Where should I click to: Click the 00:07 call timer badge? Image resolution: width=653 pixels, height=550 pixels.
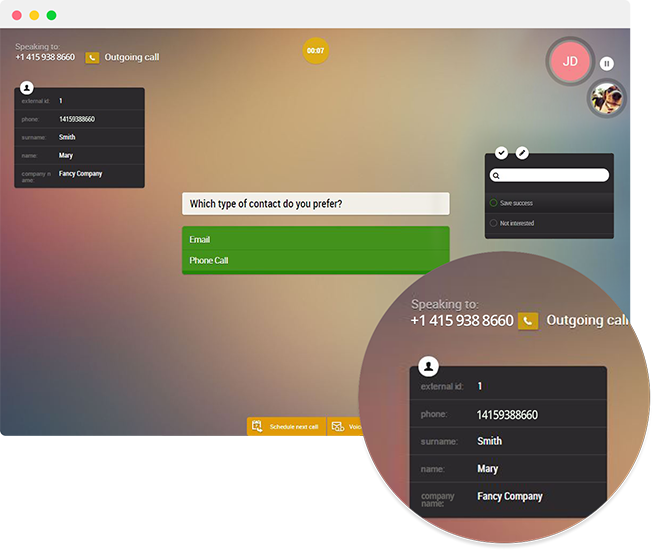point(315,50)
